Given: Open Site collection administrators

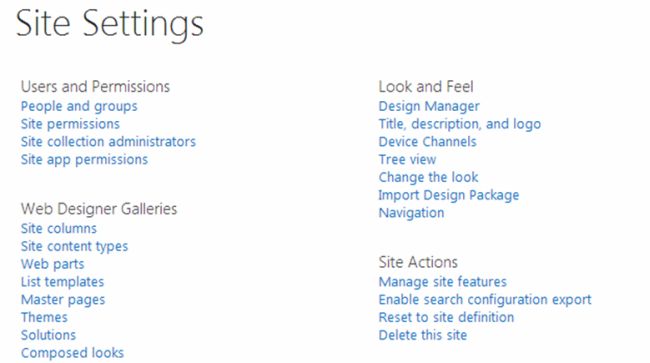Looking at the screenshot, I should [108, 142].
